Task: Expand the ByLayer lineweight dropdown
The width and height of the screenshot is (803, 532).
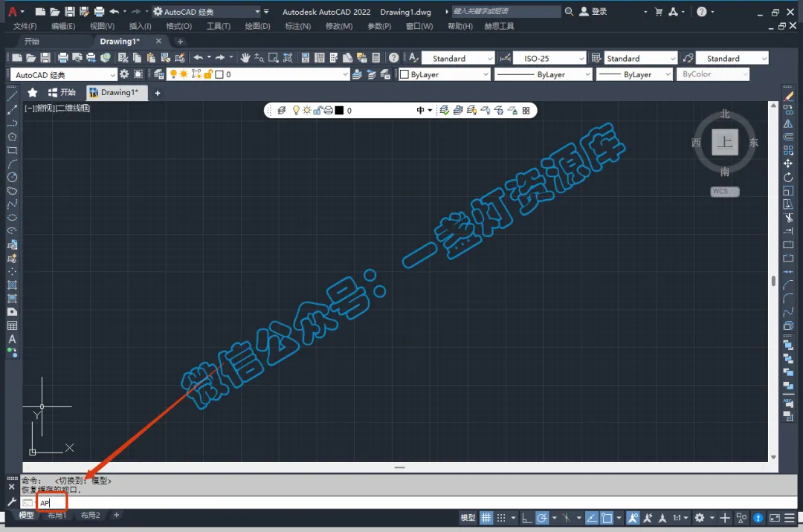Action: point(668,75)
